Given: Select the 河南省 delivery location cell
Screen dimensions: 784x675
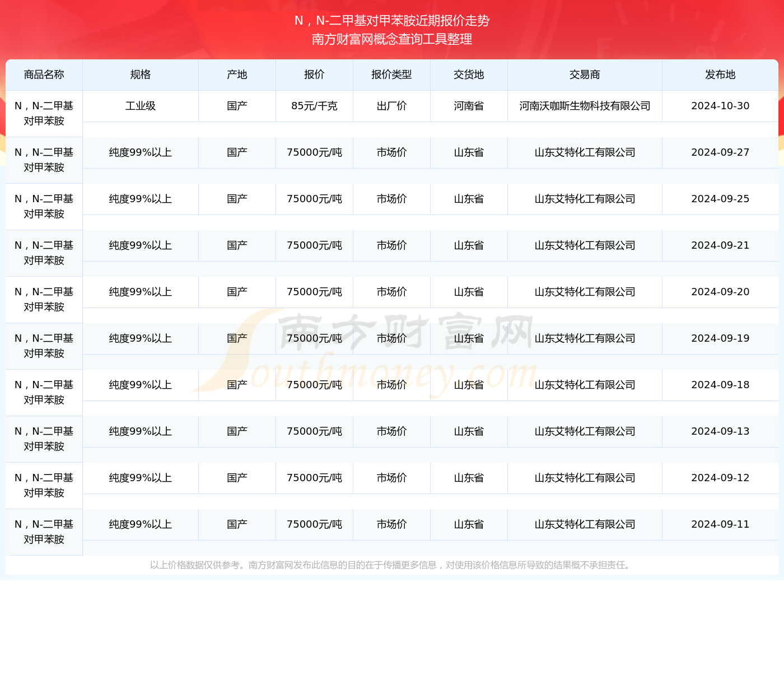Looking at the screenshot, I should [469, 106].
